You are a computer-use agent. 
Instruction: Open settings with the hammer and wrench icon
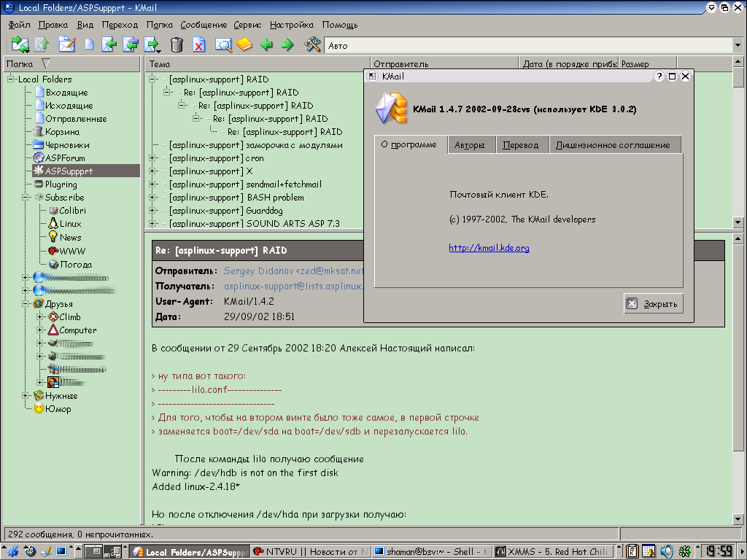click(312, 44)
